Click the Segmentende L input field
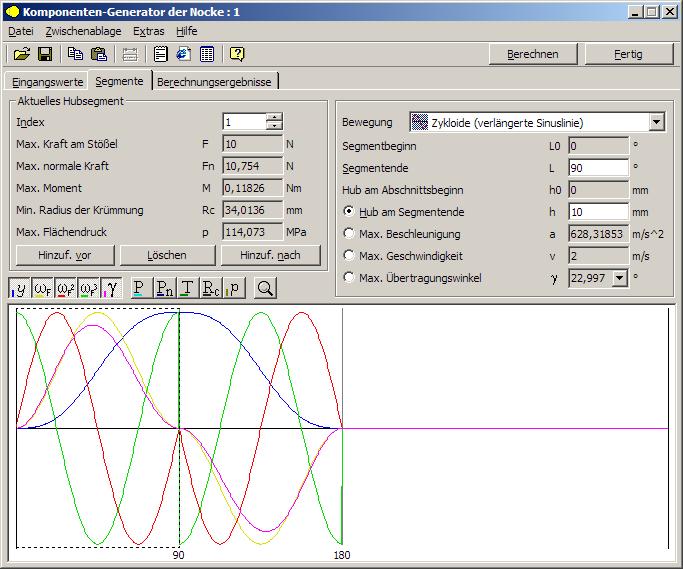 pyautogui.click(x=597, y=168)
